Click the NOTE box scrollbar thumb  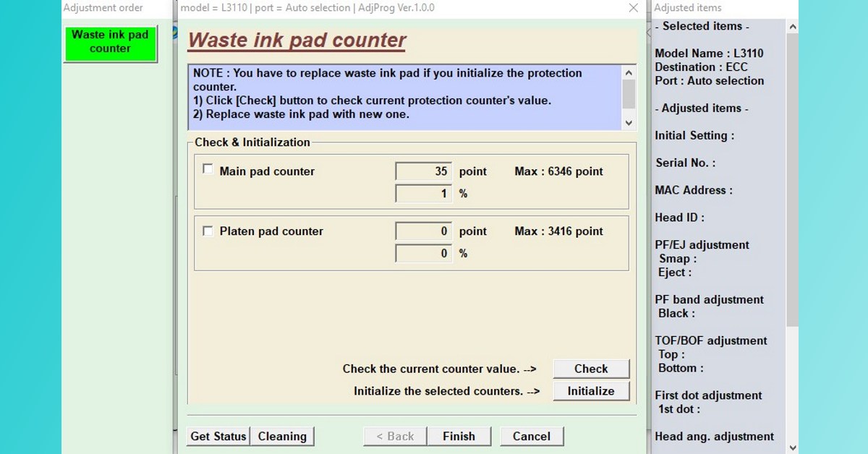pyautogui.click(x=629, y=94)
